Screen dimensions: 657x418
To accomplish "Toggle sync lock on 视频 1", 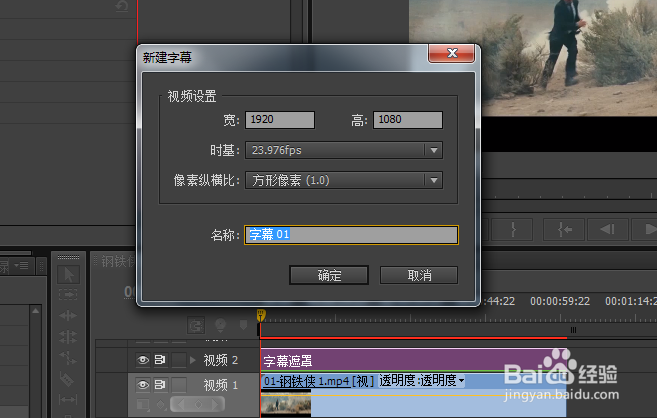I will click(160, 384).
